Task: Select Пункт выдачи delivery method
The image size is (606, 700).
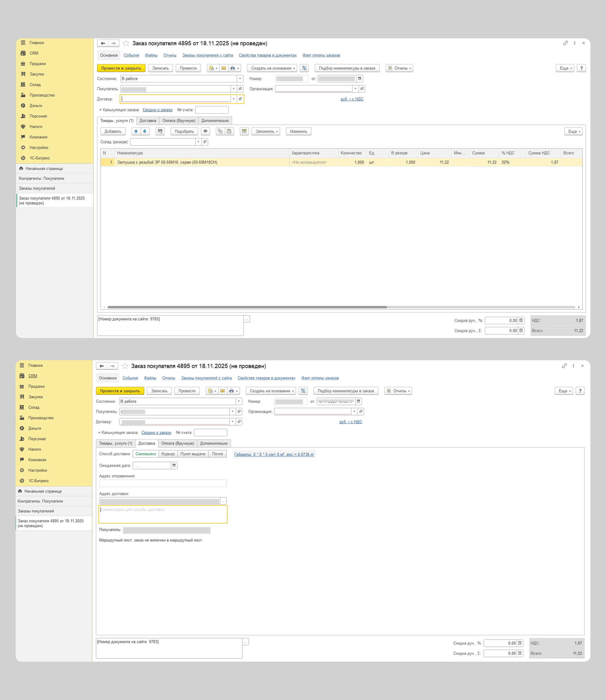Action: point(193,454)
